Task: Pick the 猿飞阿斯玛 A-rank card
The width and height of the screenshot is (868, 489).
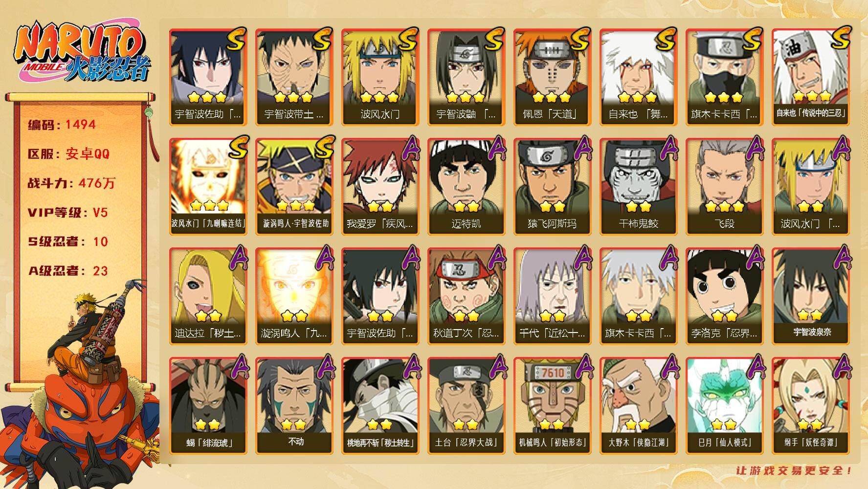Action: pos(552,186)
